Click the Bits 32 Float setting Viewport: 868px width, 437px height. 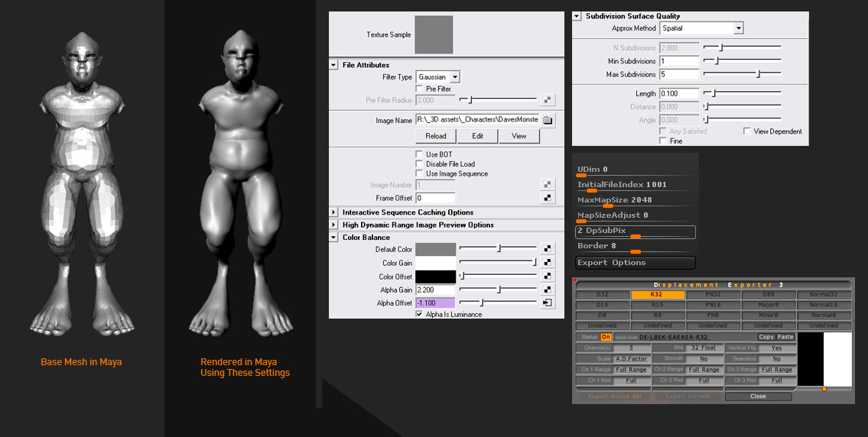click(704, 348)
